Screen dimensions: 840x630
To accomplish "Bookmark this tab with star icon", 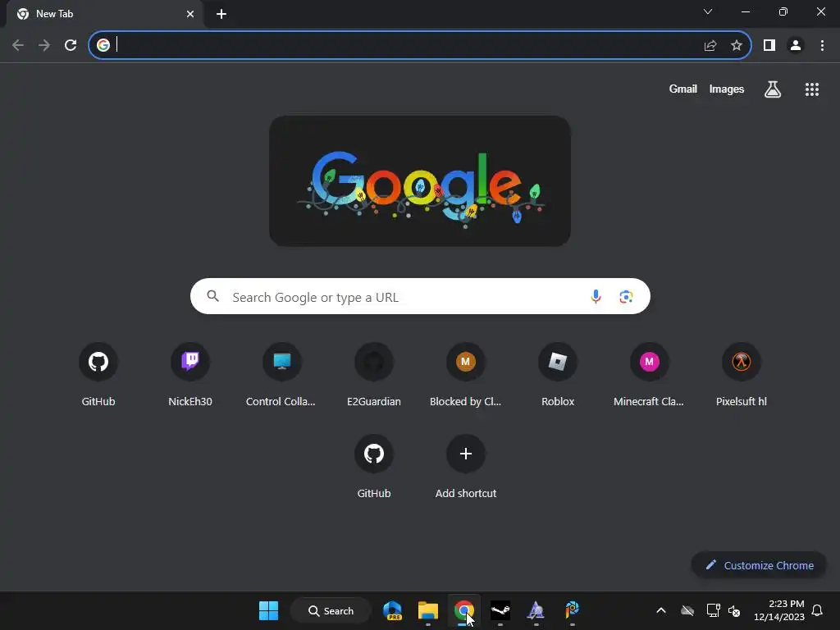I will click(737, 45).
